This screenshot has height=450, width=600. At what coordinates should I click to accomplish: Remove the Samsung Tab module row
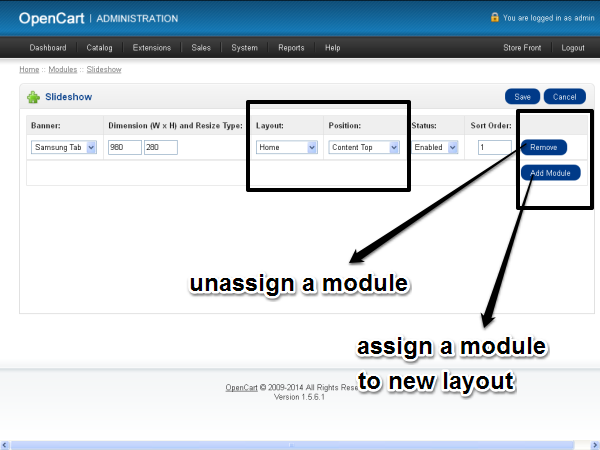(x=544, y=147)
